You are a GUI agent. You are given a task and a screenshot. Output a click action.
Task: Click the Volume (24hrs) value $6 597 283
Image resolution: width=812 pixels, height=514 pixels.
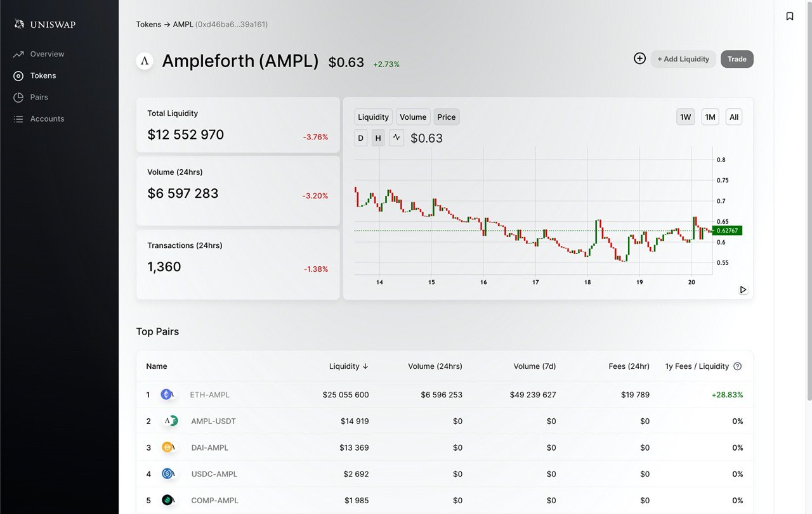point(183,193)
